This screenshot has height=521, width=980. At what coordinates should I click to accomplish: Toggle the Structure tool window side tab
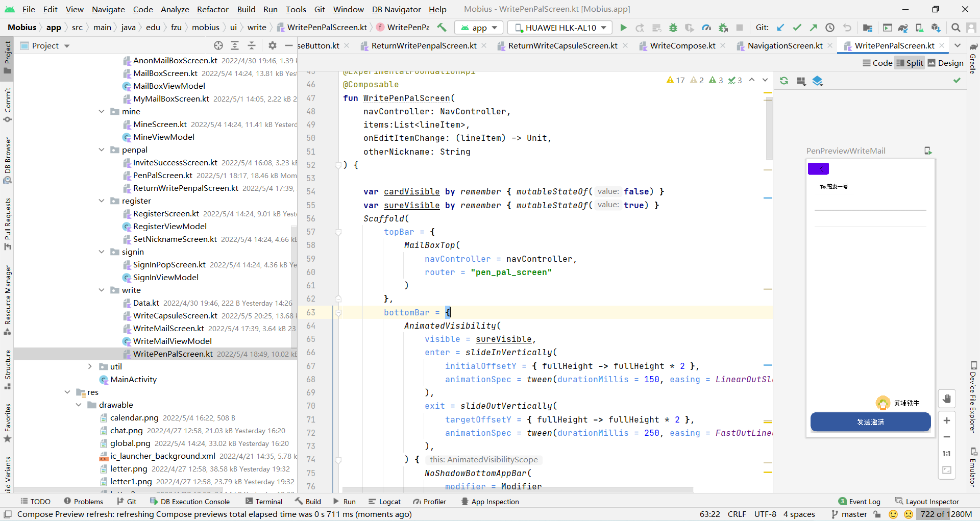point(8,369)
